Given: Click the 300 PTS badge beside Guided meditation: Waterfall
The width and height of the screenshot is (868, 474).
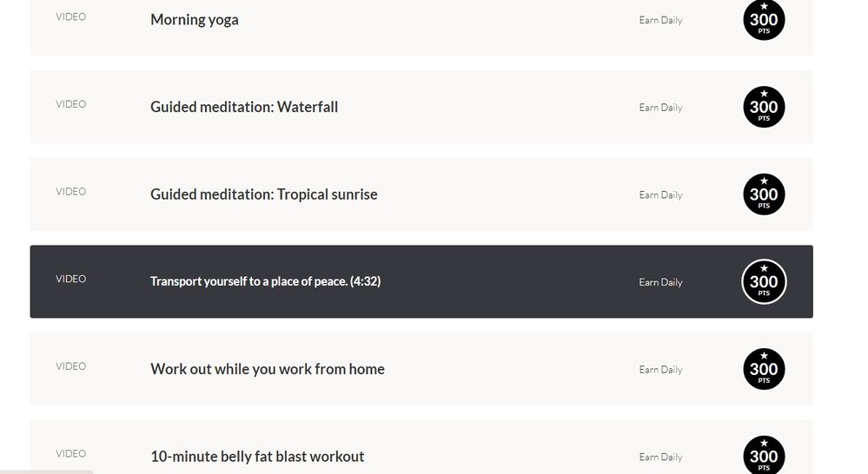Looking at the screenshot, I should [x=764, y=108].
